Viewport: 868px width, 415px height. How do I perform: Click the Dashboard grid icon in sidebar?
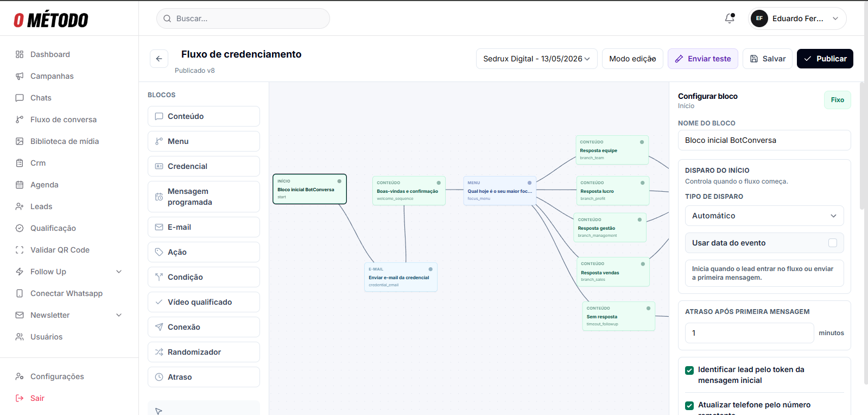pos(20,54)
